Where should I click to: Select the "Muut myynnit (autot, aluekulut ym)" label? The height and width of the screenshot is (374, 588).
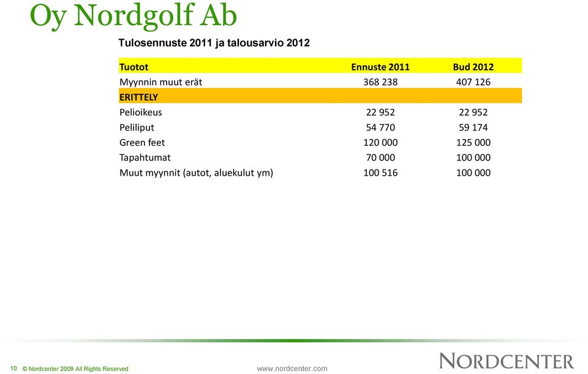(x=196, y=173)
